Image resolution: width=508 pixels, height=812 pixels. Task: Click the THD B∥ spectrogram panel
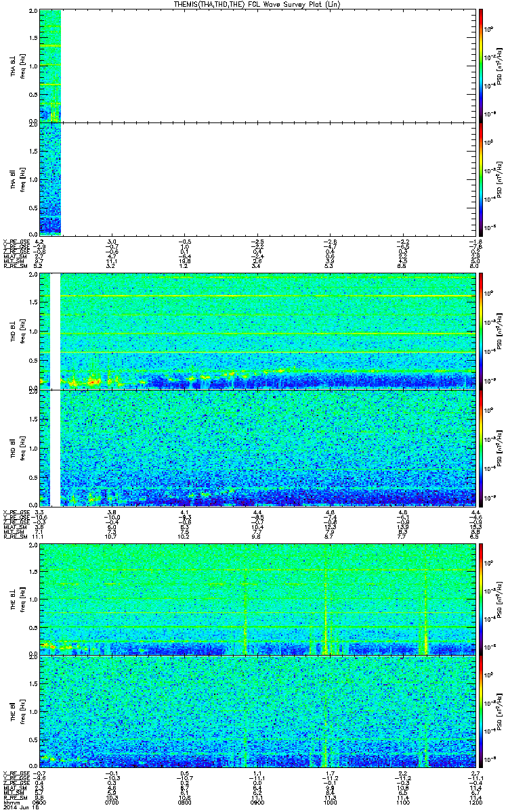pos(257,448)
